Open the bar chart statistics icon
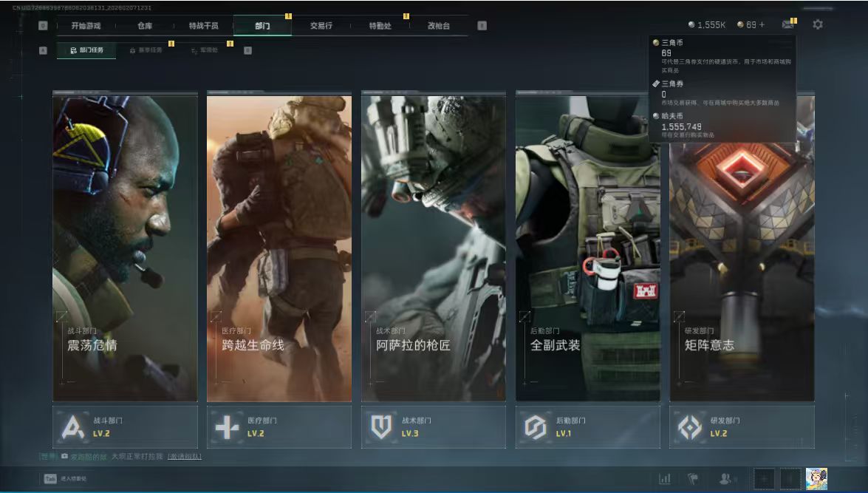 click(665, 479)
